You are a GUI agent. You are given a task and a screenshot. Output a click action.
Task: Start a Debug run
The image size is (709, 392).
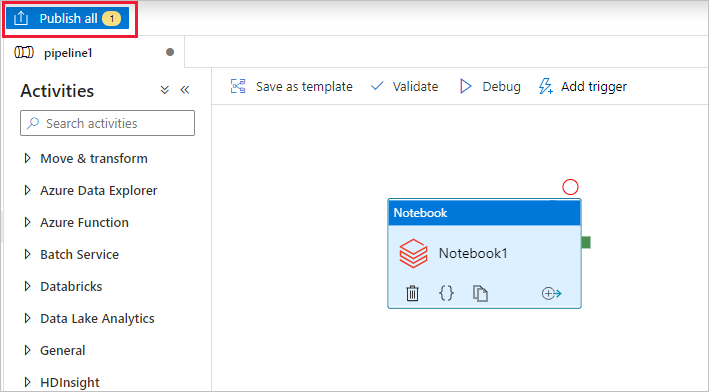click(x=490, y=86)
